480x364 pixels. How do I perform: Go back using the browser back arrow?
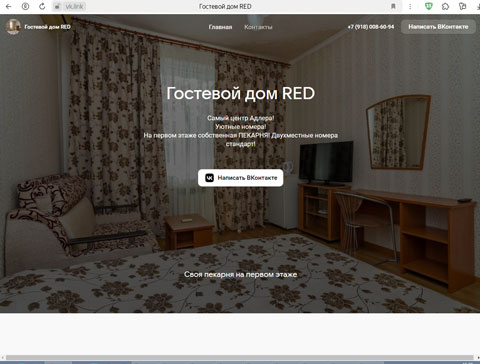(x=9, y=6)
